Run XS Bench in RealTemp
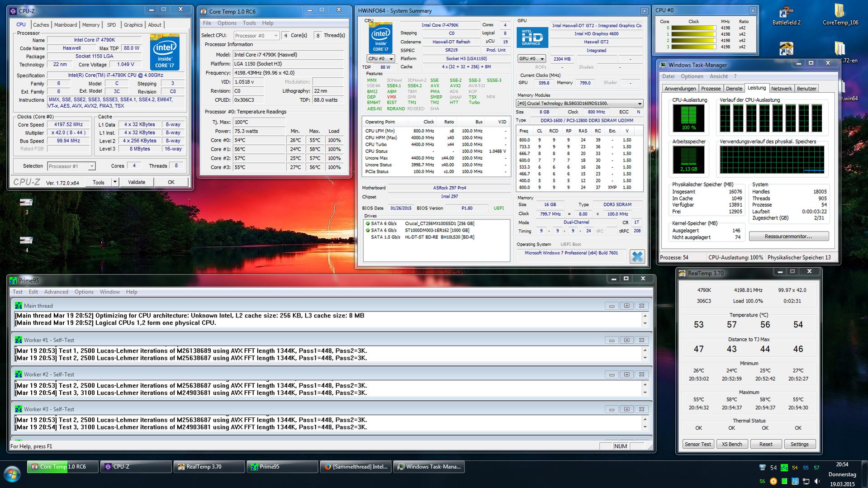The height and width of the screenshot is (488, 868). tap(732, 444)
